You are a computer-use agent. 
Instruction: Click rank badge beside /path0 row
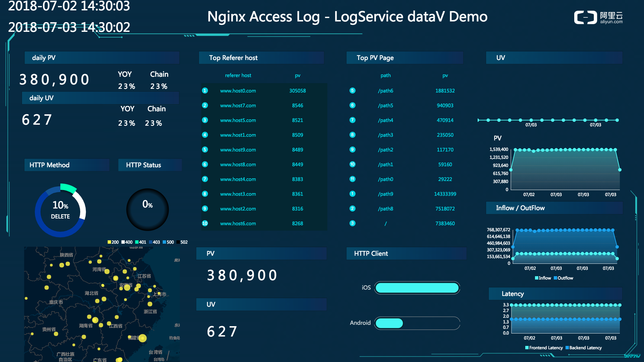[352, 179]
